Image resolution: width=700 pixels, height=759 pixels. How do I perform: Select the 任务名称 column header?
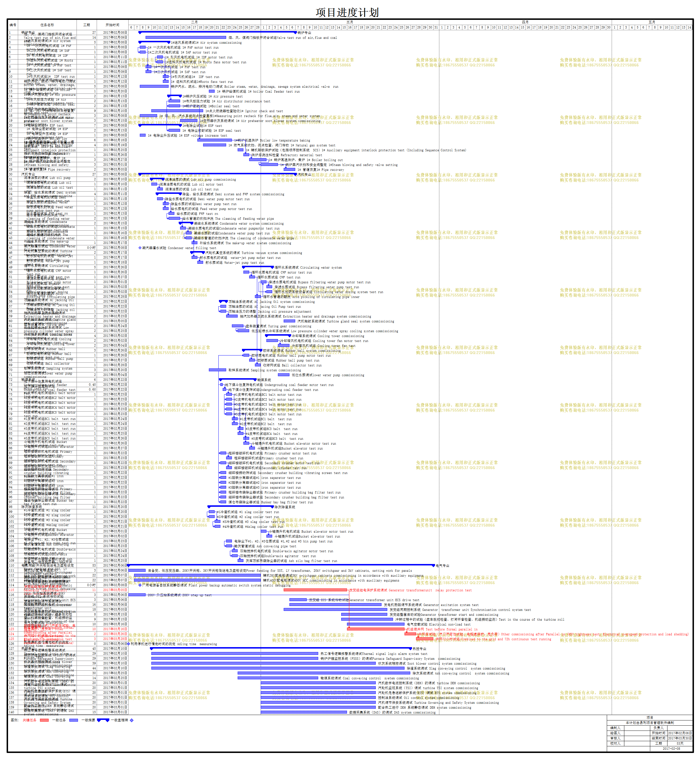47,25
